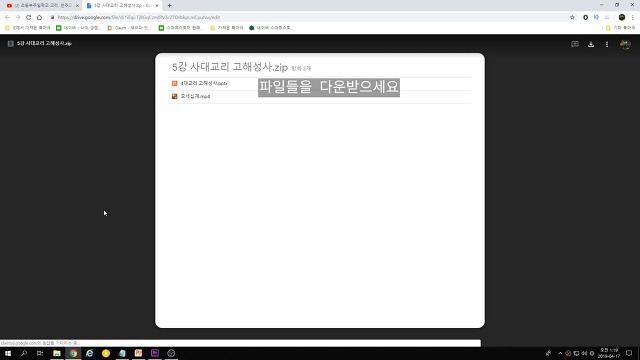Open Chrome profile avatar
The height and width of the screenshot is (360, 640).
(x=622, y=17)
